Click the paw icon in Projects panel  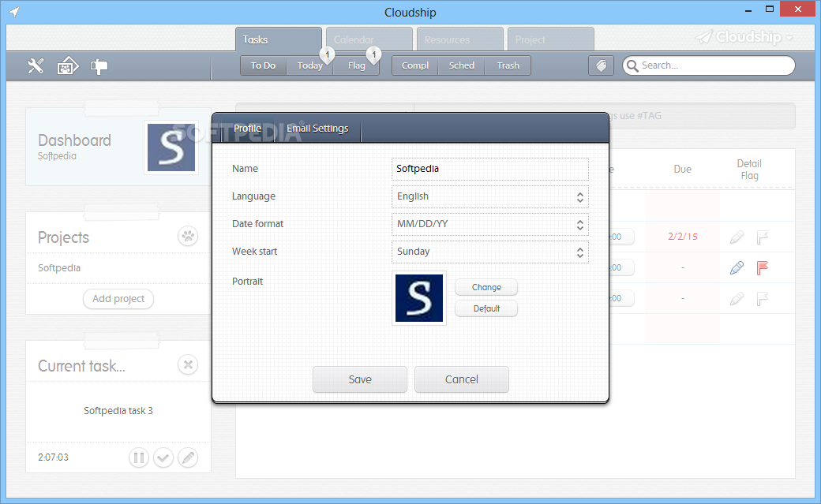[188, 237]
